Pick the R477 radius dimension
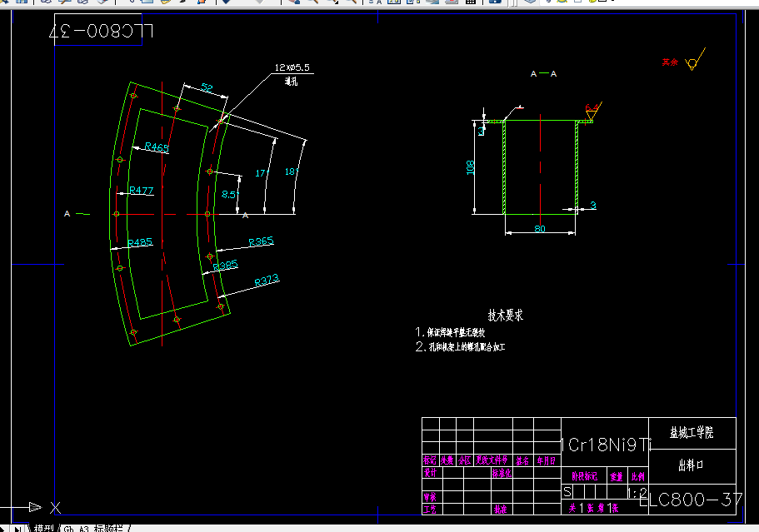The image size is (759, 532). pyautogui.click(x=142, y=191)
